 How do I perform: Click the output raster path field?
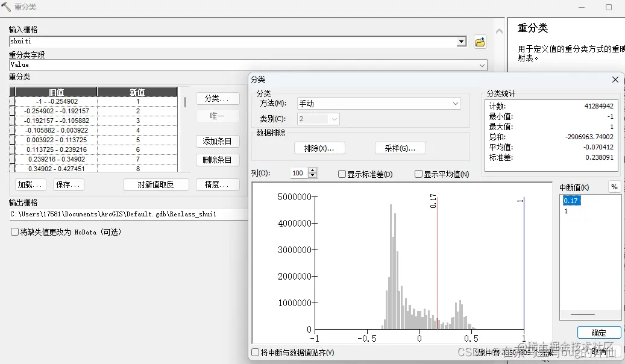pyautogui.click(x=128, y=214)
